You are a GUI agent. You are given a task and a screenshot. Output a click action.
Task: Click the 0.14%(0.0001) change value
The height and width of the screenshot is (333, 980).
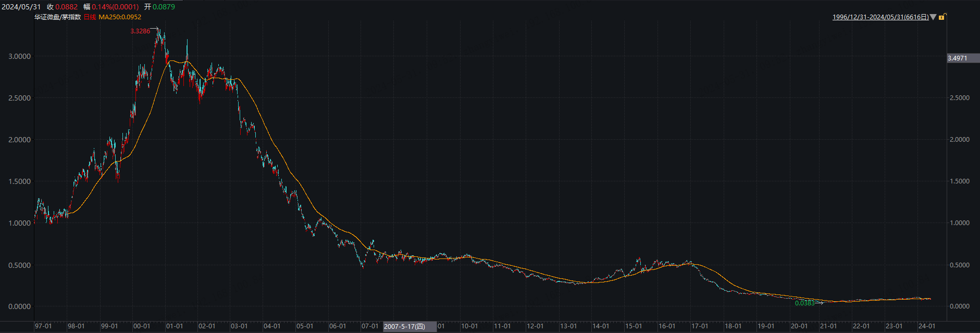115,7
